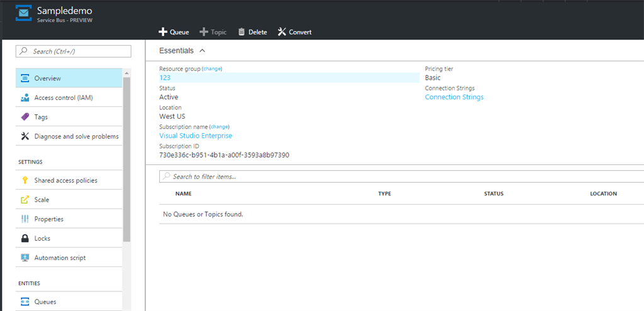
Task: Sort by the LOCATION column header
Action: (603, 194)
